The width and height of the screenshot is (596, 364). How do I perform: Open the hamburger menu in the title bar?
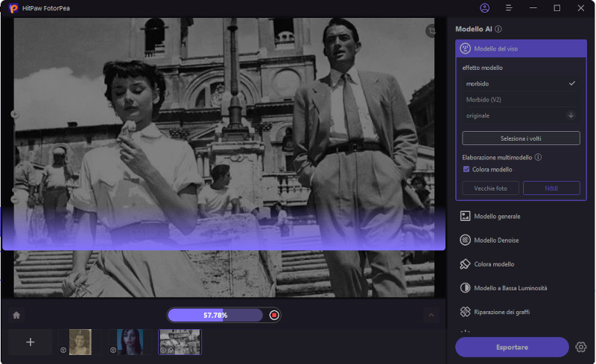pyautogui.click(x=509, y=7)
